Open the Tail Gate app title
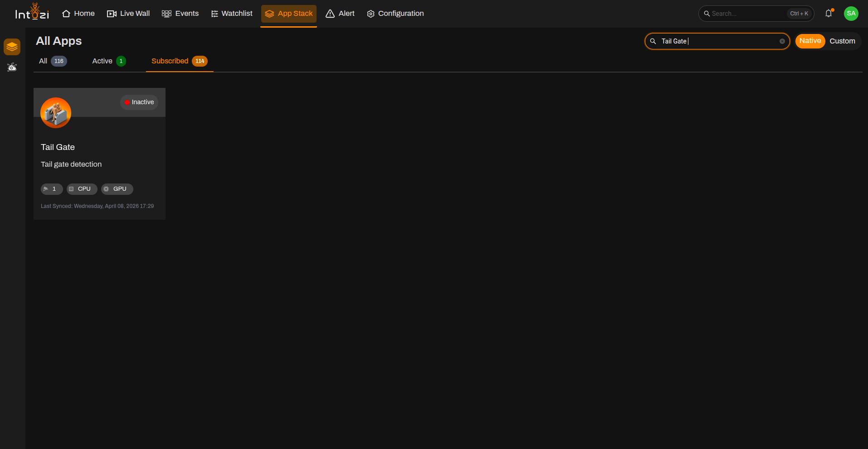Screen dimensions: 868x449 (x=58, y=147)
